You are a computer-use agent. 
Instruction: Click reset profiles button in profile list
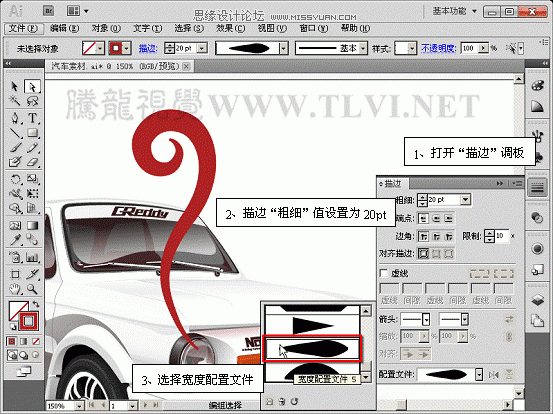[x=294, y=401]
